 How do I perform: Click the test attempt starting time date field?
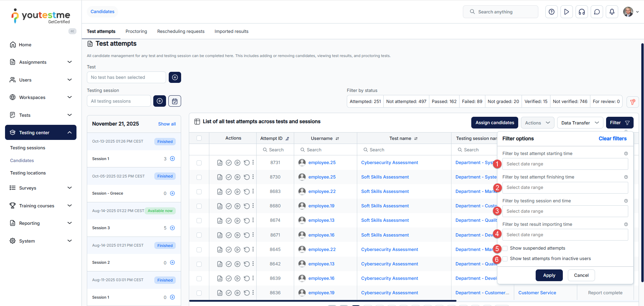point(565,164)
